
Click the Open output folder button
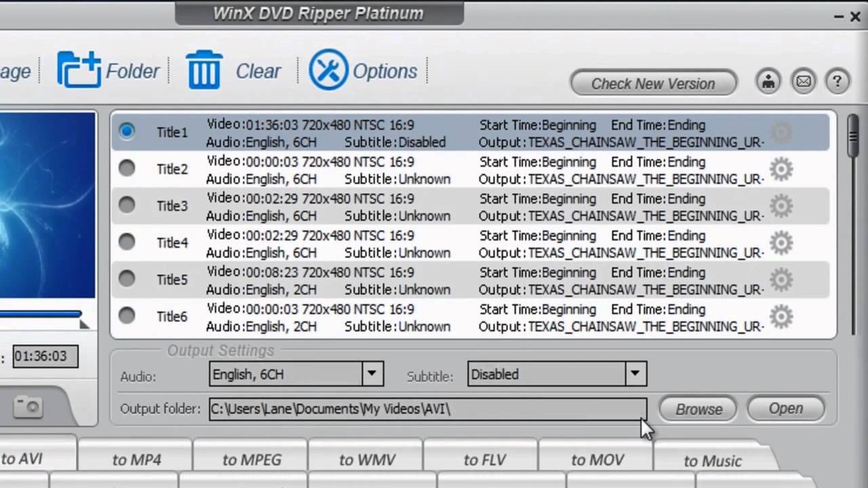coord(786,409)
